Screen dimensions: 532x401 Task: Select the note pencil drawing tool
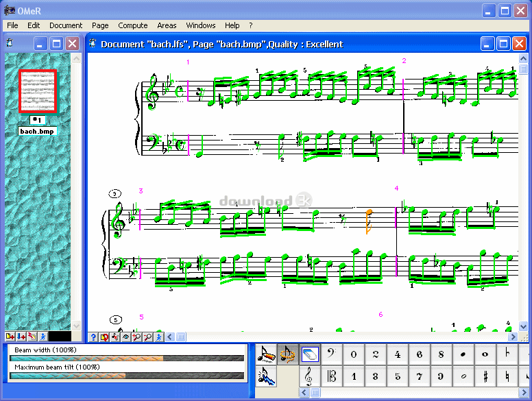[266, 354]
